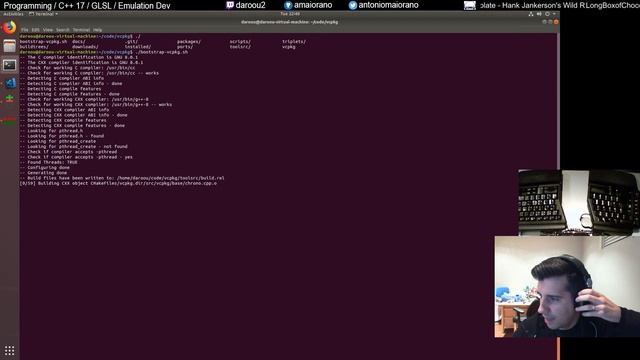Viewport: 640px width, 360px height.
Task: Click the pthread_create - not found line
Action: point(73,147)
